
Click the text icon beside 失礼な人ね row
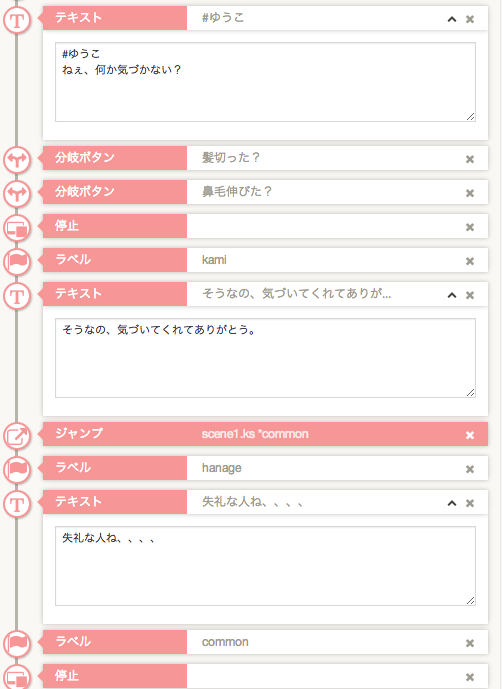pos(17,504)
